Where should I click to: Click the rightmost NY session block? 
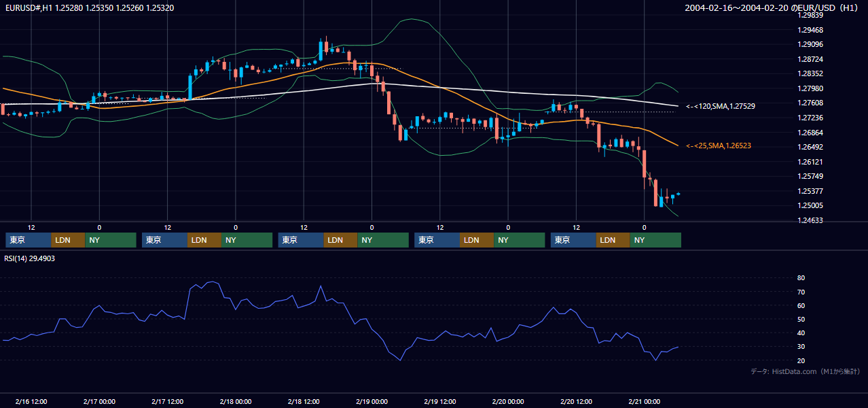(x=655, y=240)
